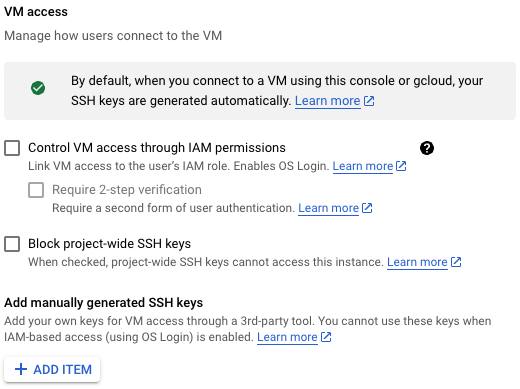Open external-link icon beside OS Login Learn more
Image resolution: width=520 pixels, height=389 pixels.
click(401, 166)
